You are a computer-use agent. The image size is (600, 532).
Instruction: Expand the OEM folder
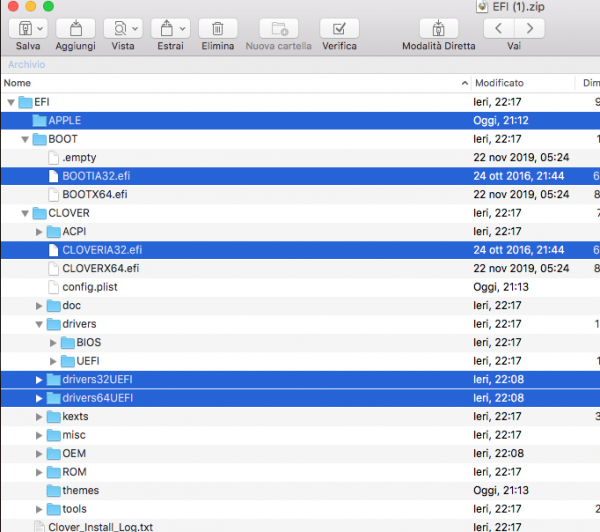39,454
